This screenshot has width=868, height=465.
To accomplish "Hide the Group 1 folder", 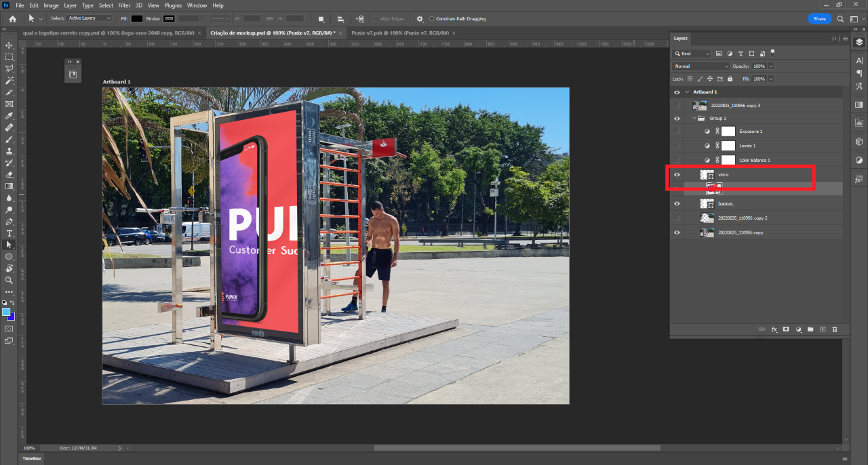I will point(677,119).
